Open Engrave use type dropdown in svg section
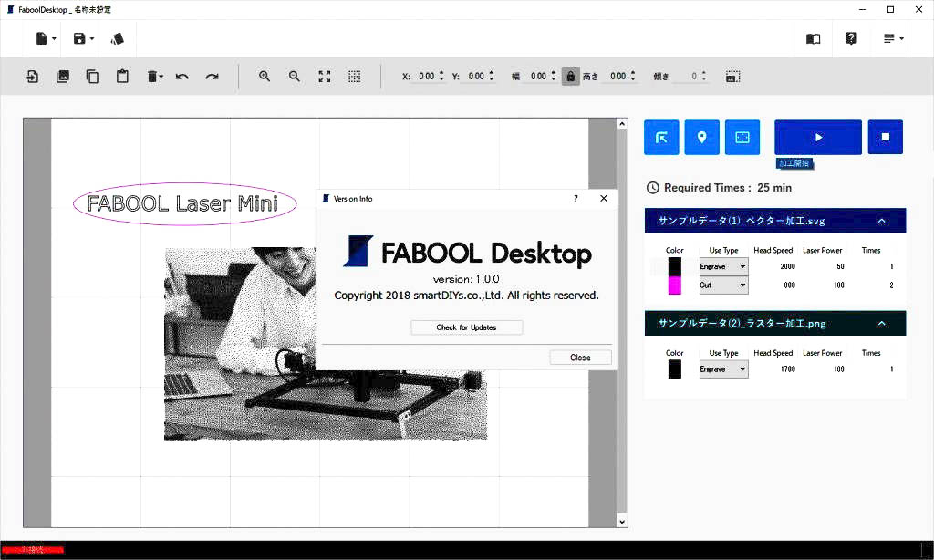Image resolution: width=934 pixels, height=560 pixels. [x=723, y=266]
